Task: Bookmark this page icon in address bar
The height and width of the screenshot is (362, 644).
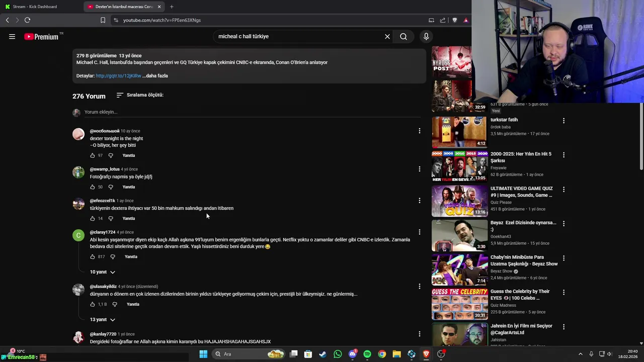Action: (x=103, y=20)
